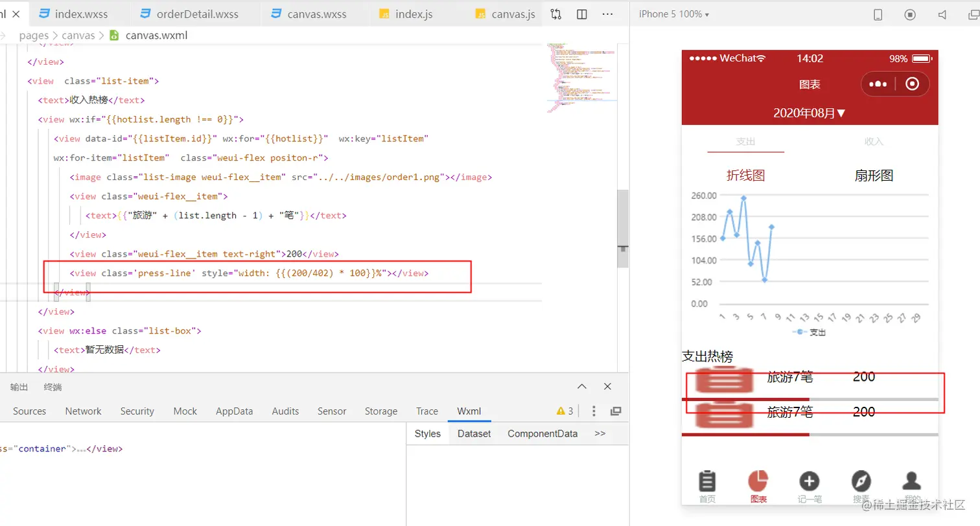Close the mini program with the capsule target icon
This screenshot has height=526, width=980.
click(x=912, y=84)
